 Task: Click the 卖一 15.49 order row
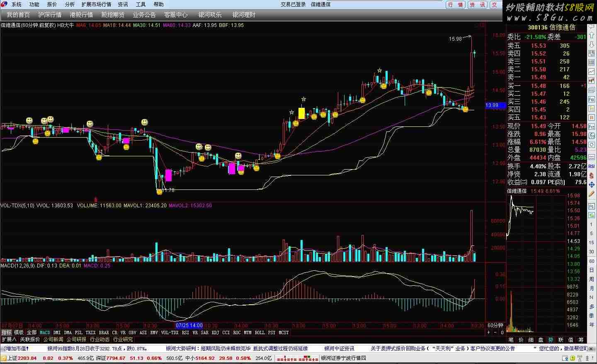[546, 77]
